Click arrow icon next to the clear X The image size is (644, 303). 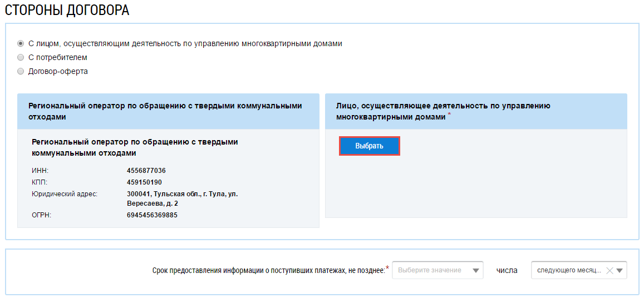[x=620, y=271]
